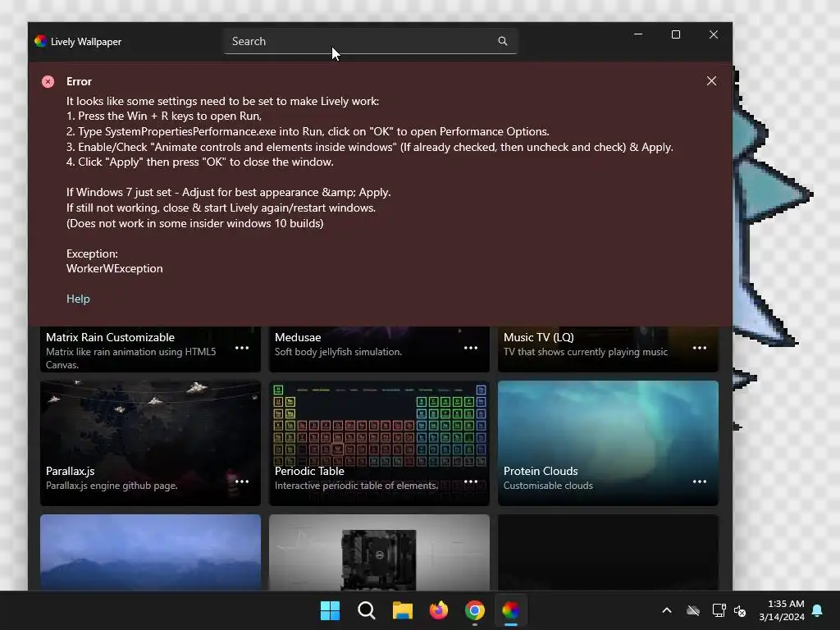The image size is (840, 630).
Task: Minimize the Lively Wallpaper window
Action: point(638,34)
